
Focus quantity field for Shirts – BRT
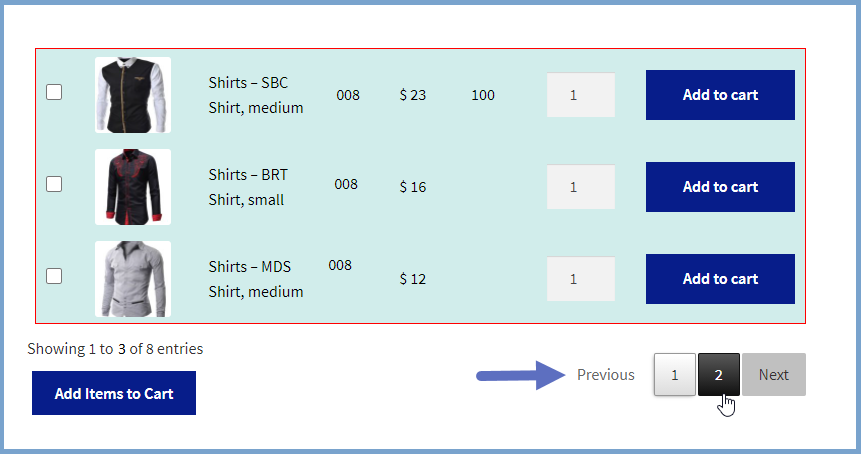click(580, 187)
